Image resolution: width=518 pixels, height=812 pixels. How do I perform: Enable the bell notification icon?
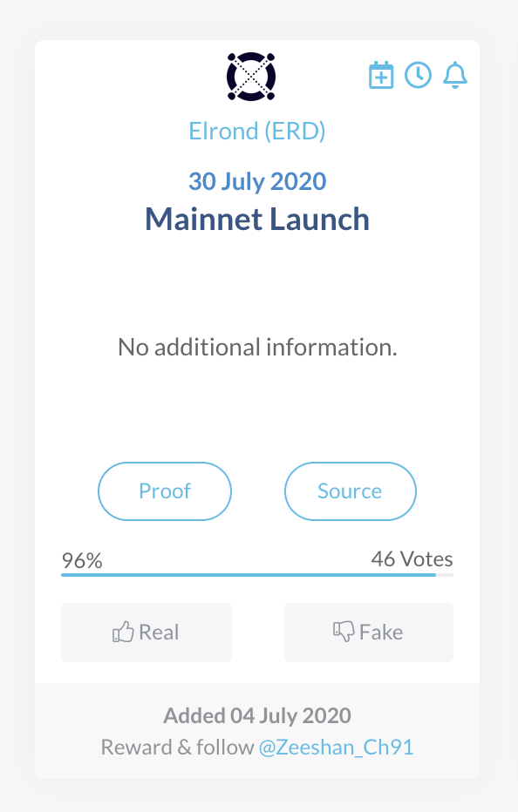(x=455, y=75)
